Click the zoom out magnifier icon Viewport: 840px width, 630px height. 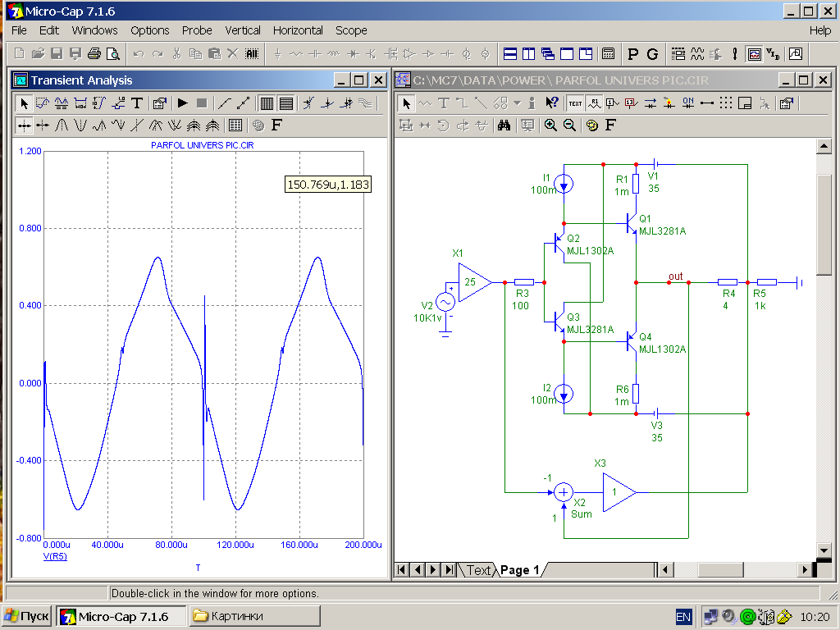tap(568, 126)
